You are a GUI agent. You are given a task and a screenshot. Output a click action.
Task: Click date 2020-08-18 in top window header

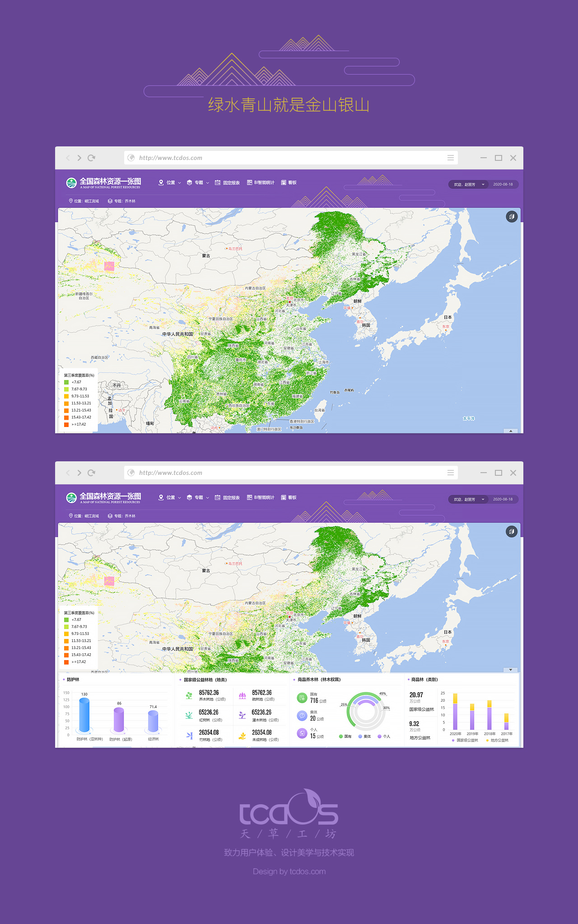(x=503, y=184)
